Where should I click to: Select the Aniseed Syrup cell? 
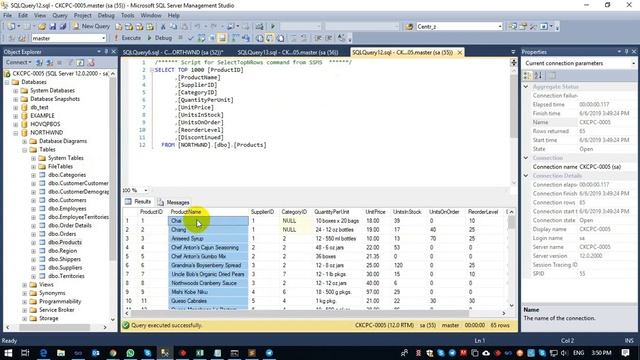[x=208, y=238]
